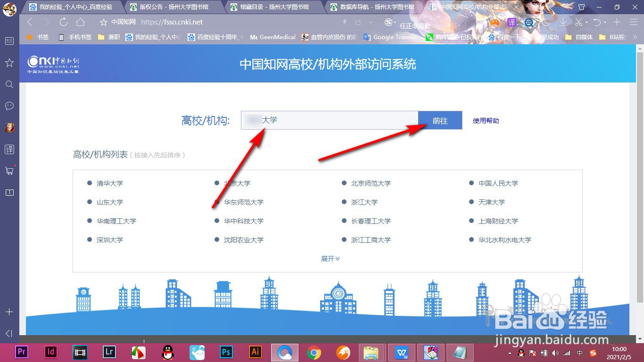Open the scissors screenshot tool
644x362 pixels.
click(579, 22)
